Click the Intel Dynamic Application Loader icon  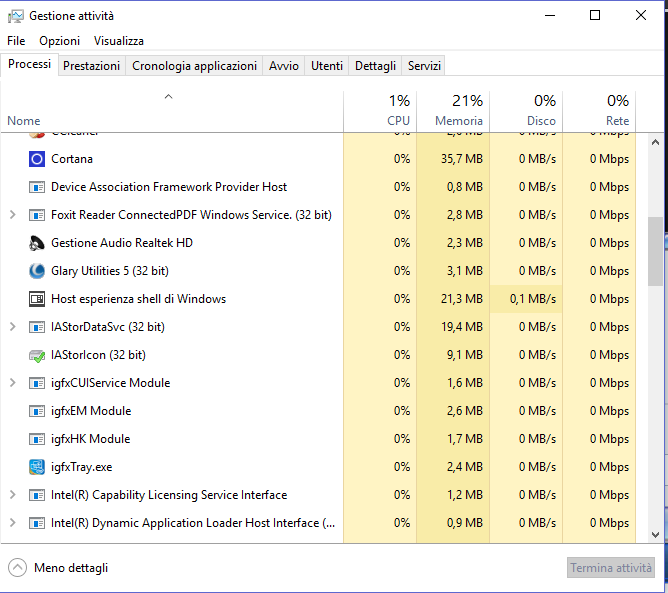coord(37,523)
